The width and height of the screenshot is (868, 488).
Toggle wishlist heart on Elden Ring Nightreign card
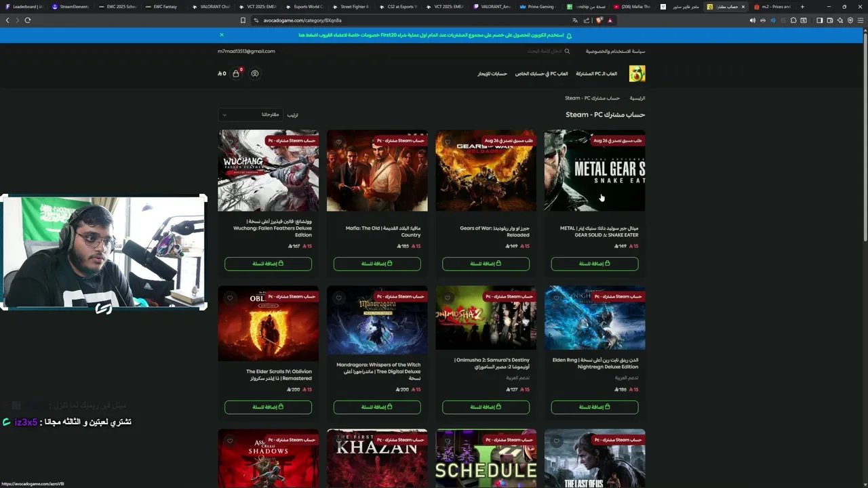[x=557, y=298]
